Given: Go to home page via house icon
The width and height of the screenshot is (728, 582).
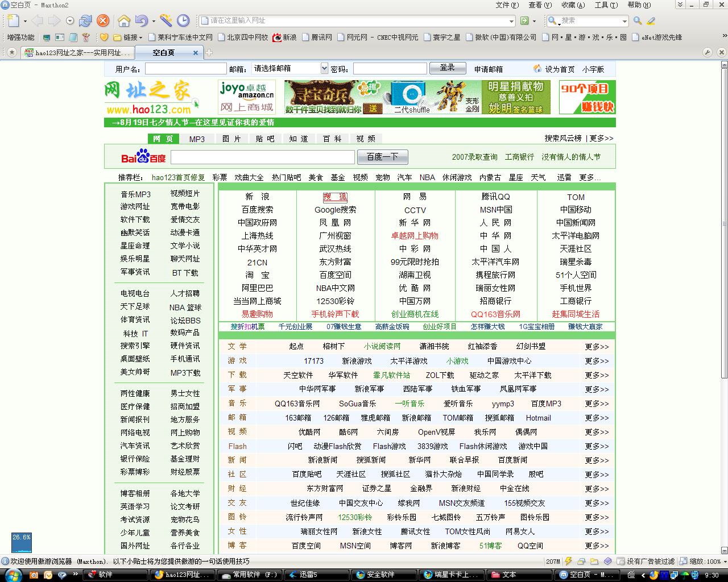Looking at the screenshot, I should pos(123,21).
